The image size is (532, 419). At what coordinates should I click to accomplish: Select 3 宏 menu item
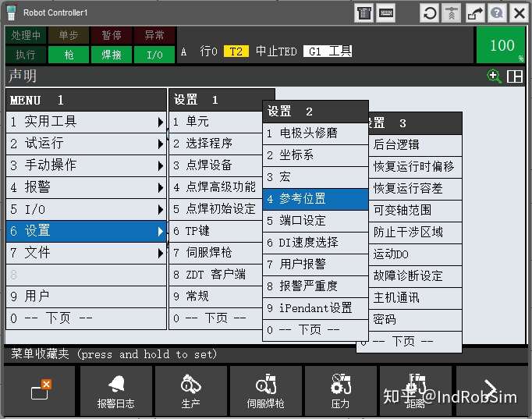(316, 177)
